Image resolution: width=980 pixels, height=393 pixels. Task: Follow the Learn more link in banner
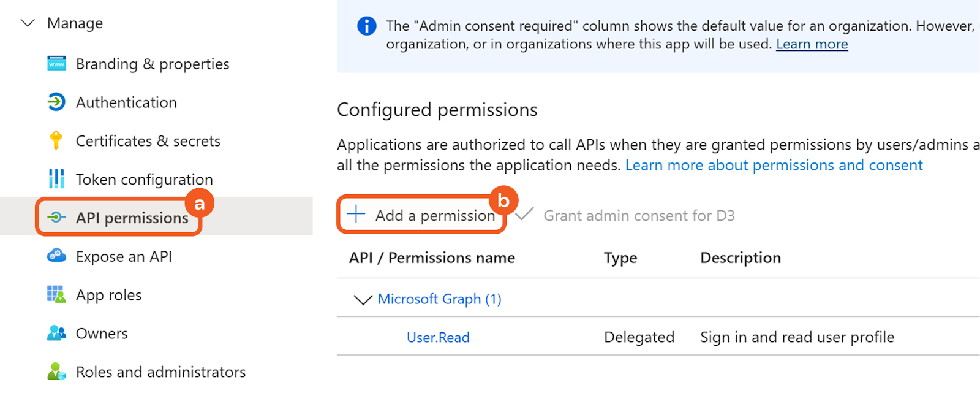[812, 44]
